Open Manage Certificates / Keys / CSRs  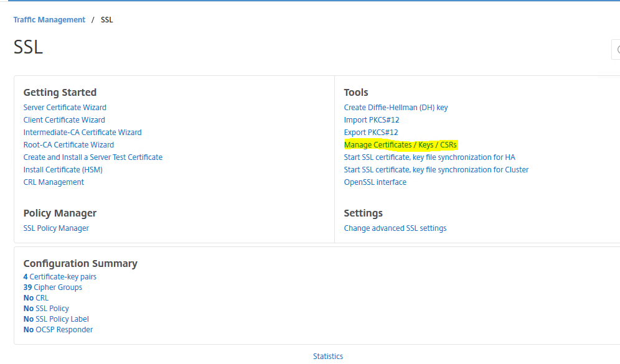400,145
